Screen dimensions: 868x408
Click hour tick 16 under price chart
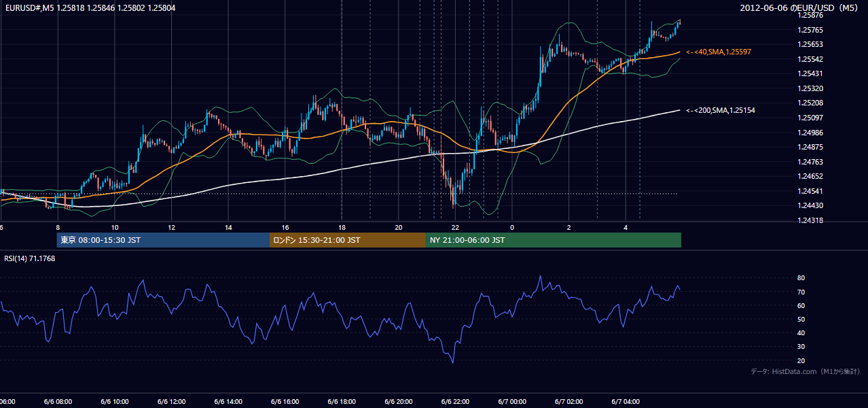tap(285, 228)
